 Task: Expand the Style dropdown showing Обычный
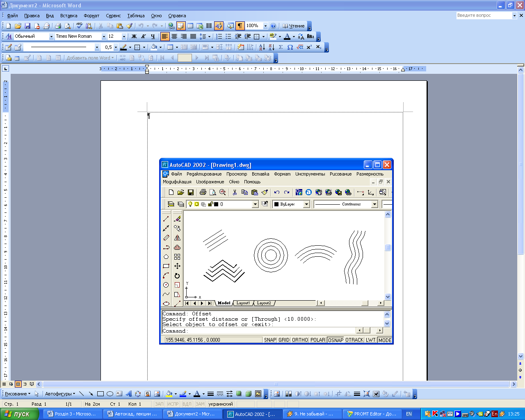tap(51, 37)
